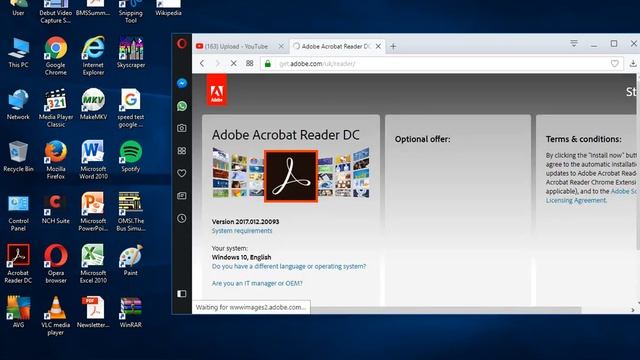
Task: Select Microsoft Excel 2010 desktop icon
Action: (93, 264)
